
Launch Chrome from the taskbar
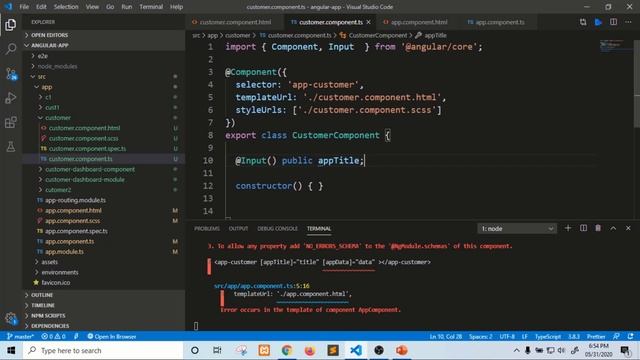pyautogui.click(x=287, y=350)
